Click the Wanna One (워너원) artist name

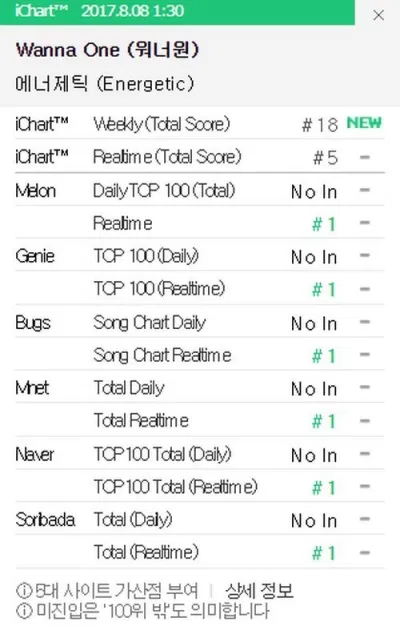(108, 50)
